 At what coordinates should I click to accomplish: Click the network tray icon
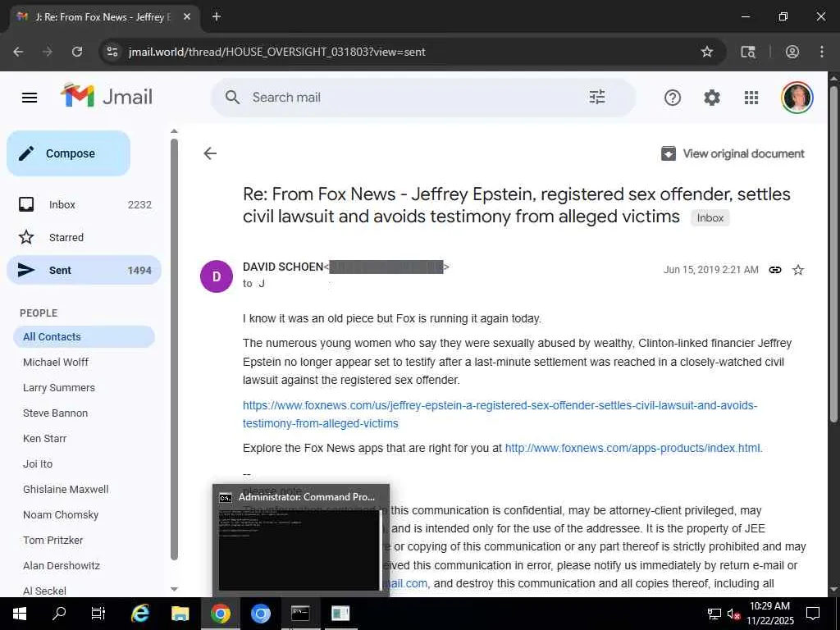(714, 614)
